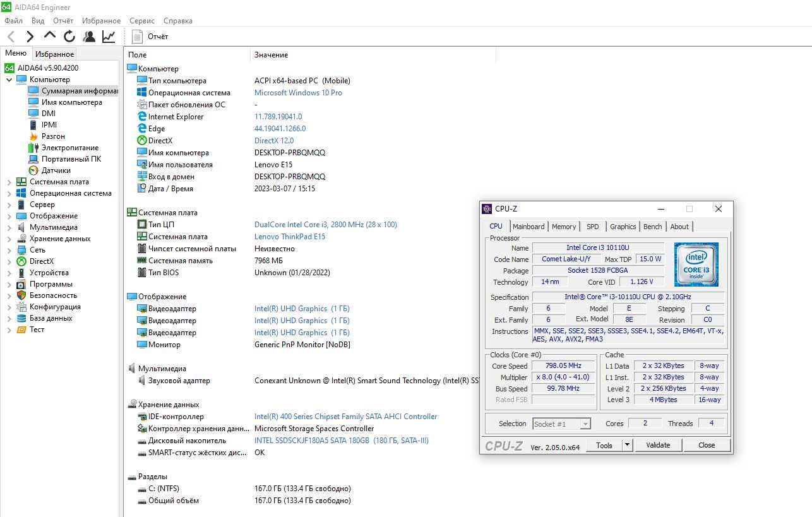Open the Lenovo ThinkPad E15 link
This screenshot has height=517, width=812.
pyautogui.click(x=290, y=237)
